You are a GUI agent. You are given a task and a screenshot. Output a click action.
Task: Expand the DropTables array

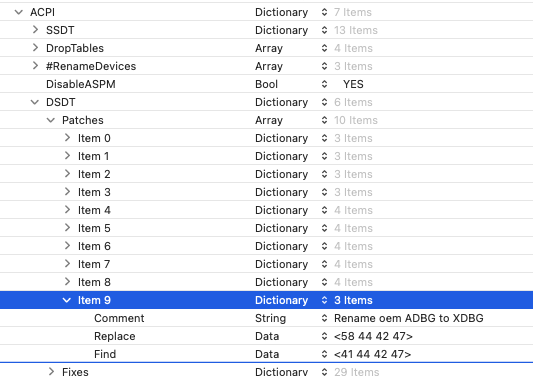(x=35, y=48)
